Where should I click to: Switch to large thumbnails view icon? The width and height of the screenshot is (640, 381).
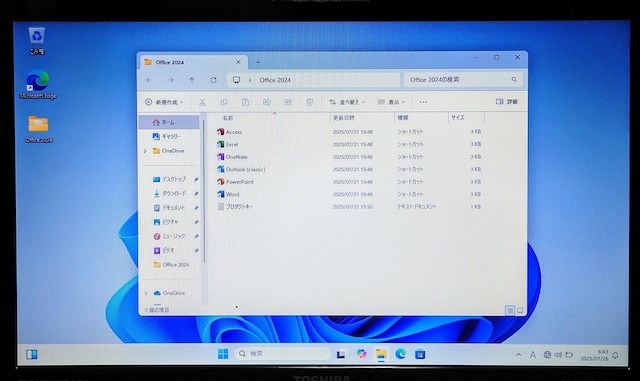click(x=520, y=311)
